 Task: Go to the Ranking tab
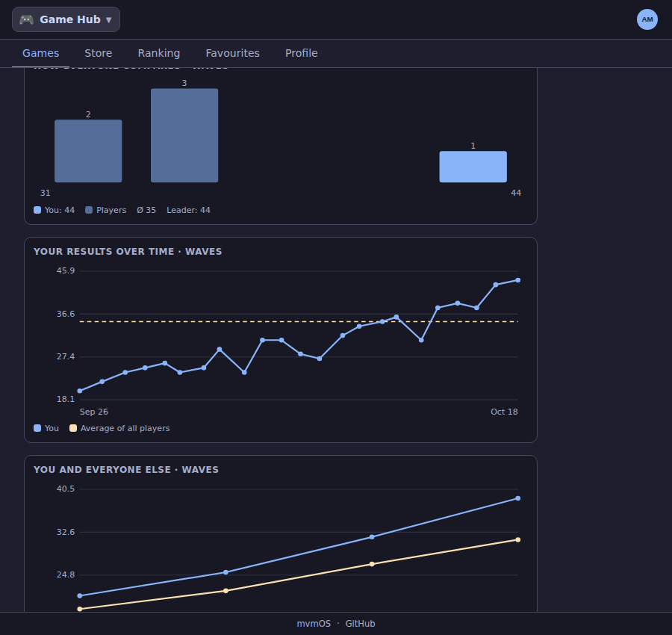coord(158,53)
